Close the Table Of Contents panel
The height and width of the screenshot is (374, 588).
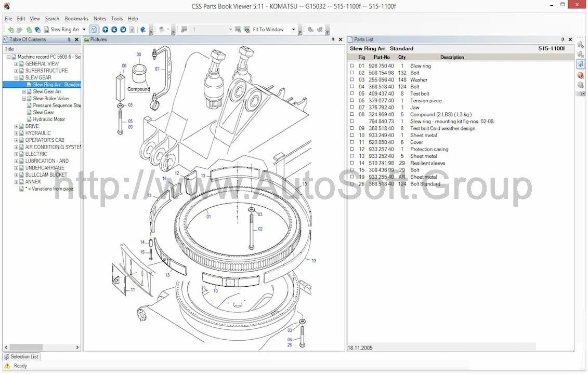click(77, 39)
